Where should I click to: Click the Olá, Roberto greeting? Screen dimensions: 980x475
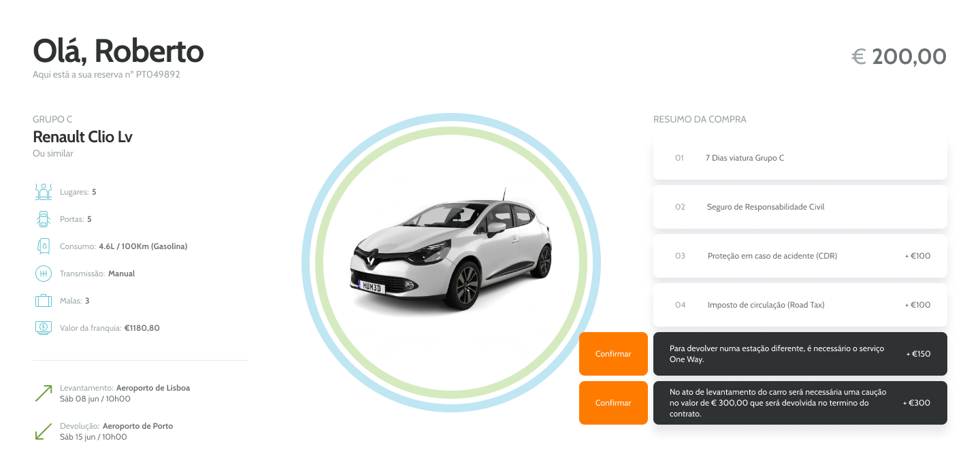[x=118, y=52]
